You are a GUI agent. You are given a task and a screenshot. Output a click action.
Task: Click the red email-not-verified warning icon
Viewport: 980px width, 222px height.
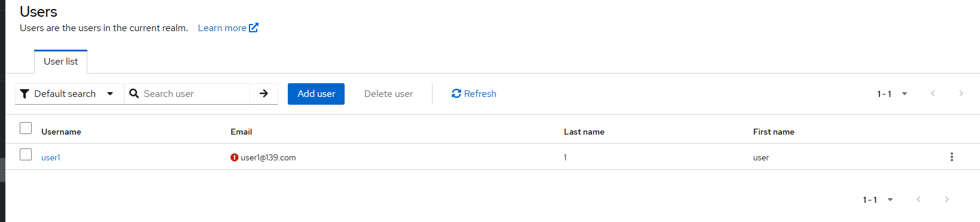point(235,157)
